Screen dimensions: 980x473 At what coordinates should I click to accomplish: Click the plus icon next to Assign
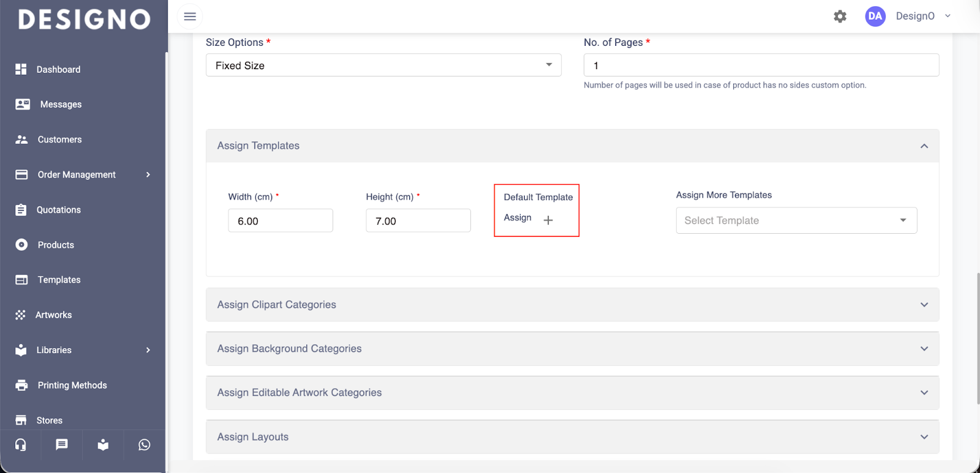[x=548, y=220]
